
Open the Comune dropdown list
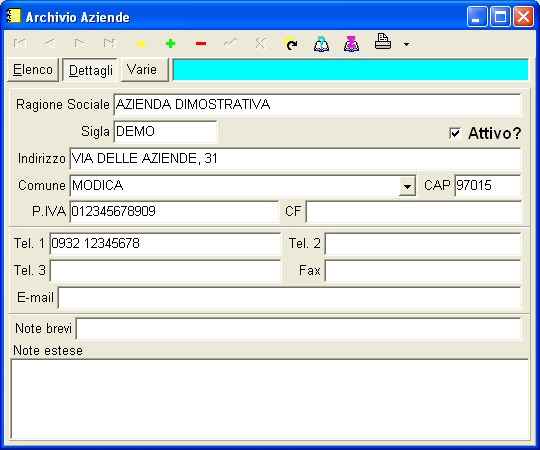click(x=407, y=186)
